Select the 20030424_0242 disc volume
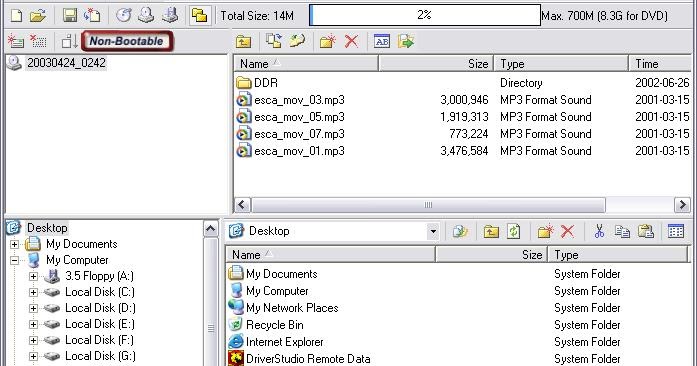The height and width of the screenshot is (366, 697). click(66, 63)
